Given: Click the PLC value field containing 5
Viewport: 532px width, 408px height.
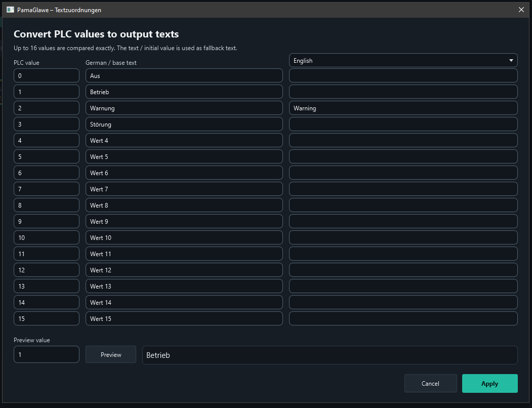Looking at the screenshot, I should coord(47,156).
